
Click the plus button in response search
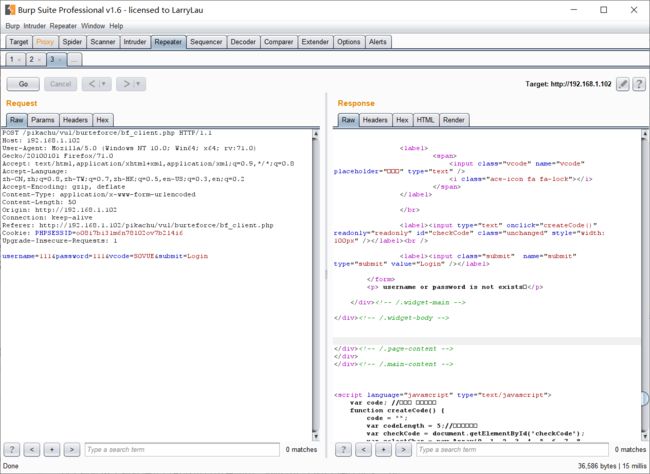coord(383,449)
